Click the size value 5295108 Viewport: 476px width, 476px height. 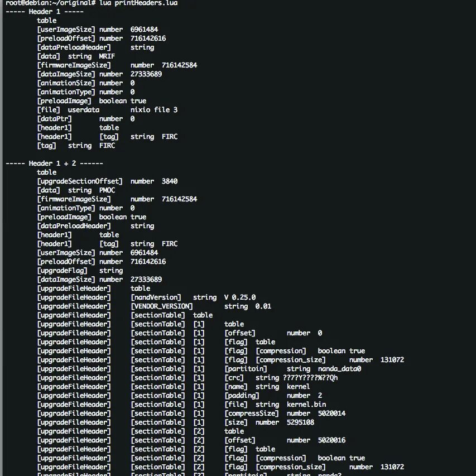[x=301, y=422]
